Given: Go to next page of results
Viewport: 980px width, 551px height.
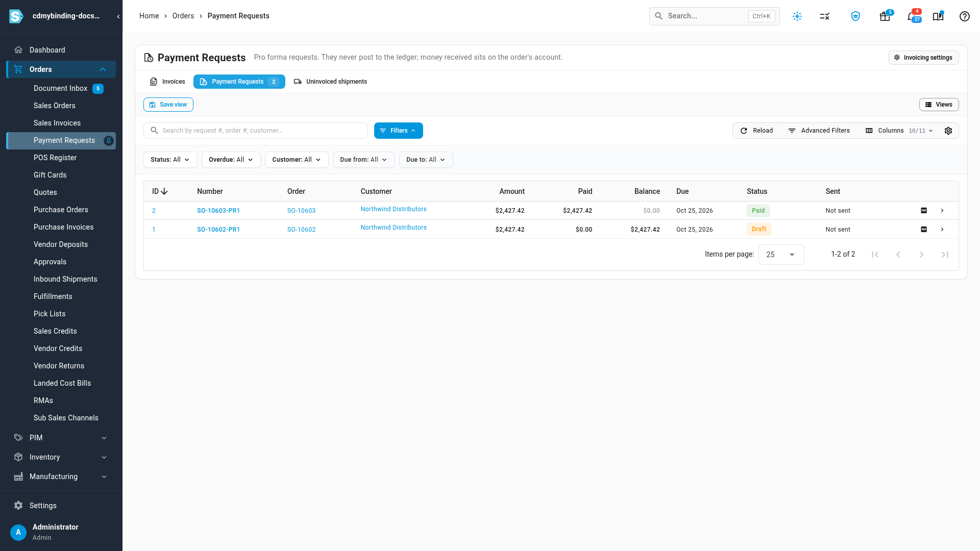Looking at the screenshot, I should [x=922, y=255].
